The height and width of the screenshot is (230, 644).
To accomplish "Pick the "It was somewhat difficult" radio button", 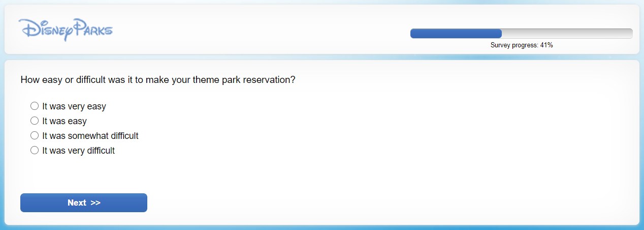I will click(35, 136).
